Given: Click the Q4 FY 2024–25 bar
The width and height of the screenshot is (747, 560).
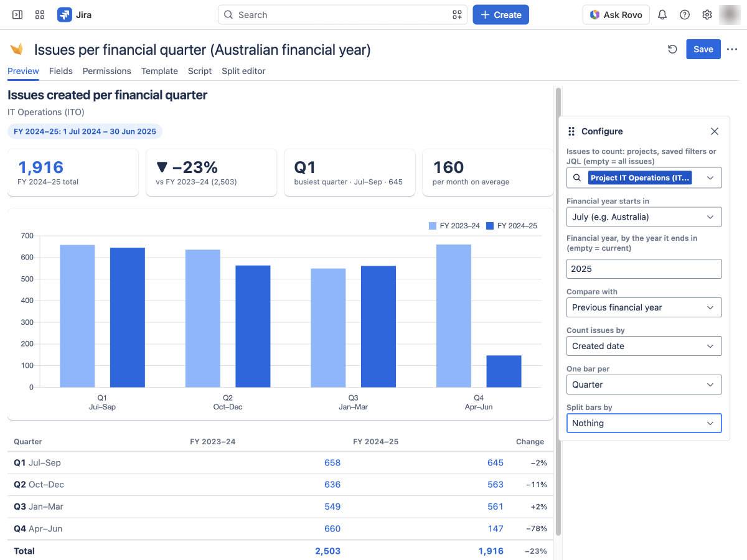Looking at the screenshot, I should 504,371.
